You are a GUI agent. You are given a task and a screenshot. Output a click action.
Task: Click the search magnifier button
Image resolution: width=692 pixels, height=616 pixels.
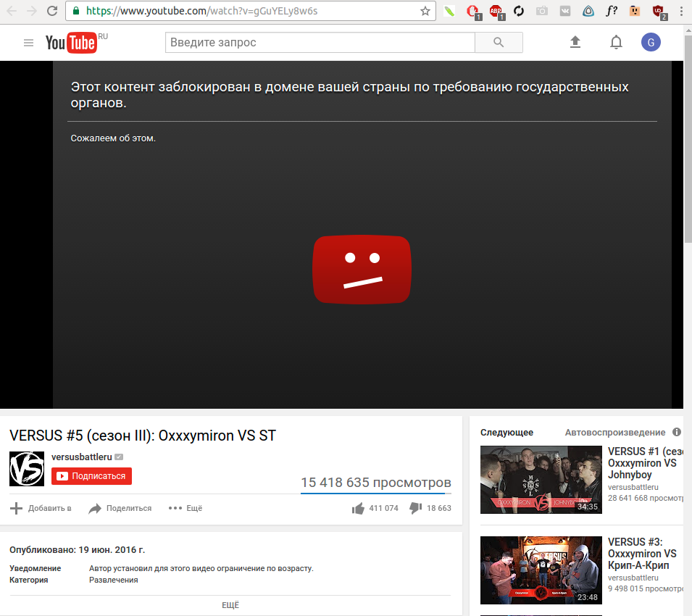tap(499, 43)
